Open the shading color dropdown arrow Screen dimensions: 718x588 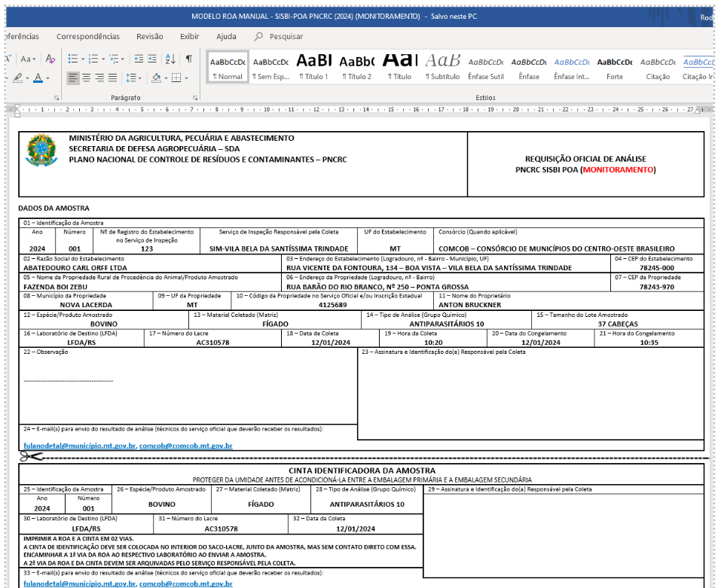click(x=166, y=78)
